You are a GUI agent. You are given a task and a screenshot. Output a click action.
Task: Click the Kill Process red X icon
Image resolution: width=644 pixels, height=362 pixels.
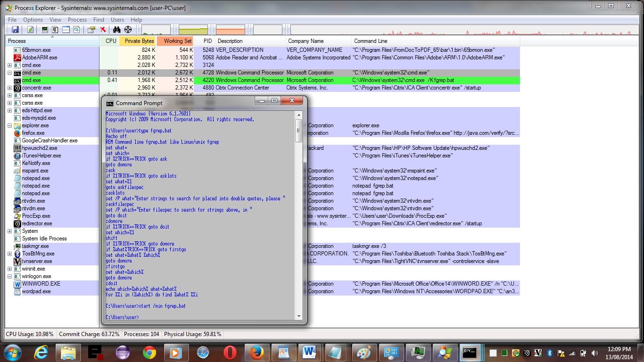(x=103, y=30)
